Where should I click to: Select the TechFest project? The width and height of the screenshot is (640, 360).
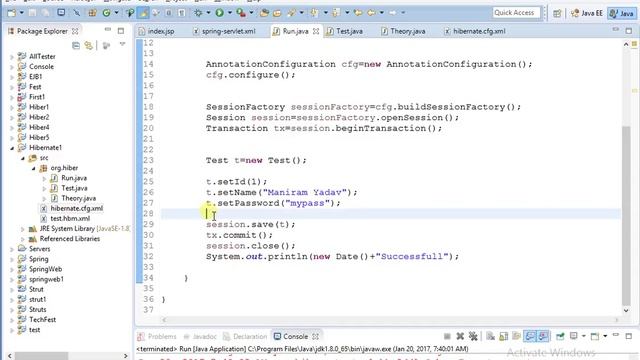(x=42, y=320)
